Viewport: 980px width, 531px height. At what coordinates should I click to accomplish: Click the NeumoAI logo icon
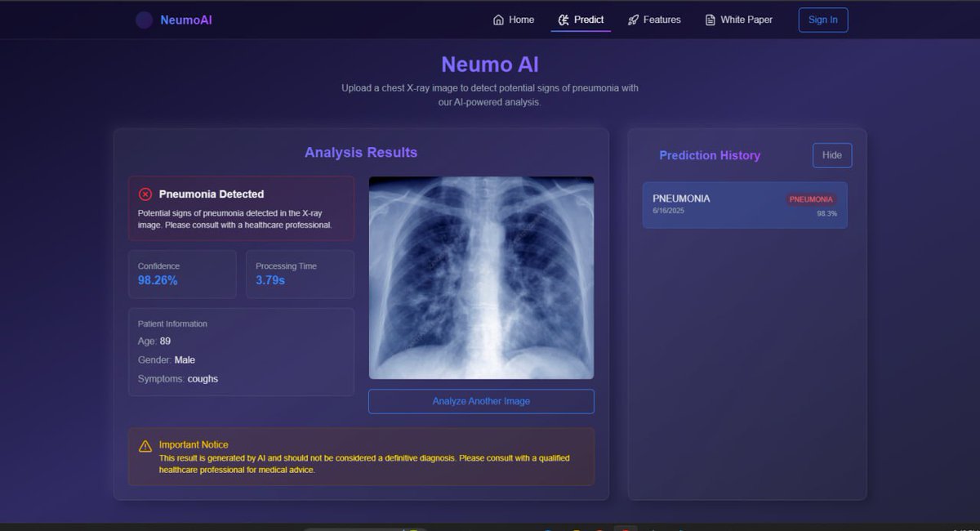143,20
